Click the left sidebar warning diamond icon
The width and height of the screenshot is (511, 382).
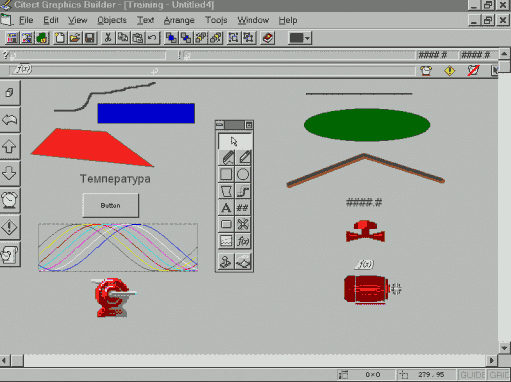[10, 227]
